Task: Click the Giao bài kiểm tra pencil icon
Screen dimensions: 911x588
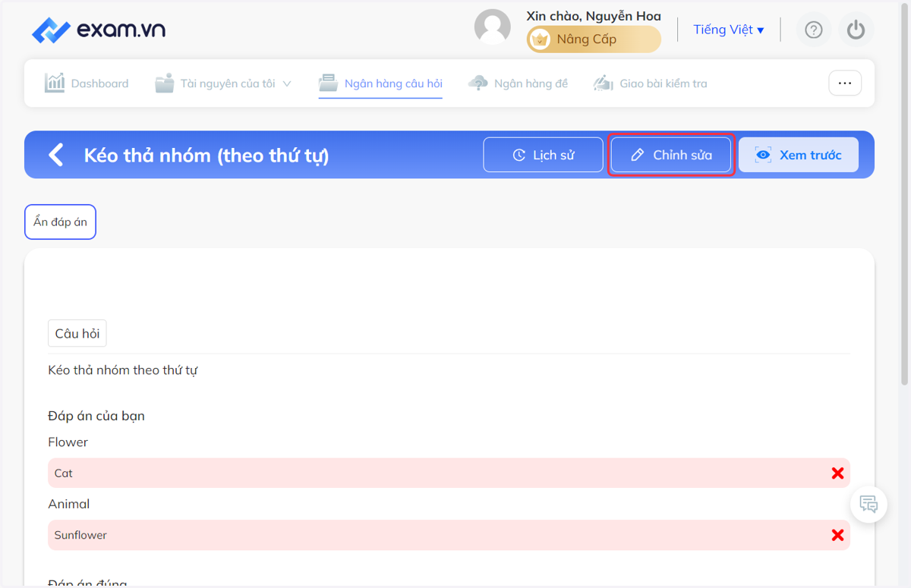Action: coord(603,83)
